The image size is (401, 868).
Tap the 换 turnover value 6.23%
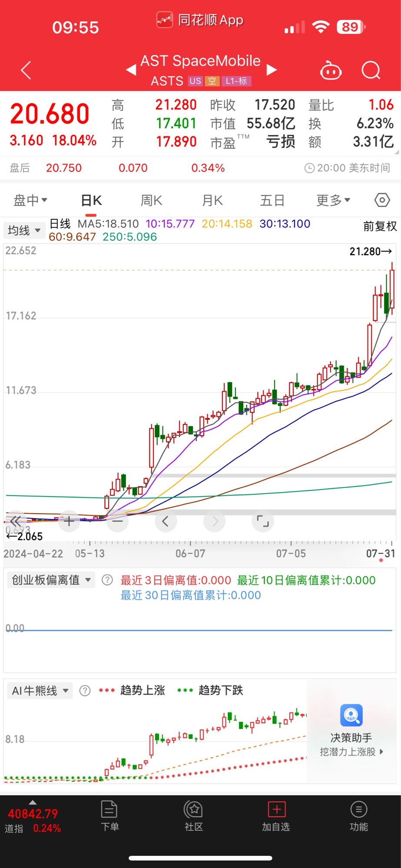pyautogui.click(x=375, y=123)
